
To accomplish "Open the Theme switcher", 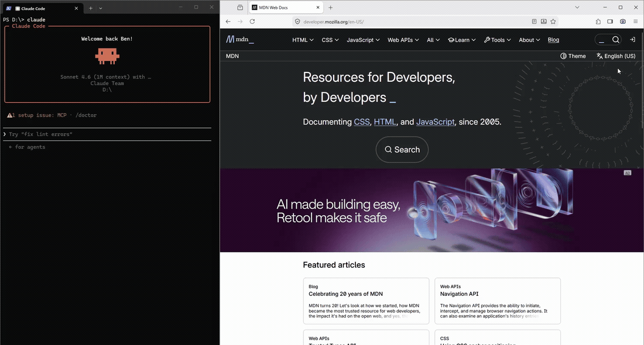I will coord(573,56).
